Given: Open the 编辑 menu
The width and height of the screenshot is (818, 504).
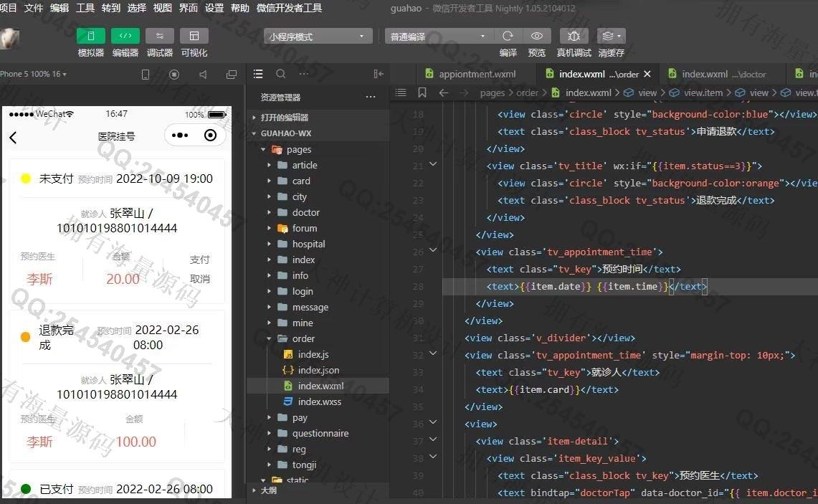Looking at the screenshot, I should point(59,8).
